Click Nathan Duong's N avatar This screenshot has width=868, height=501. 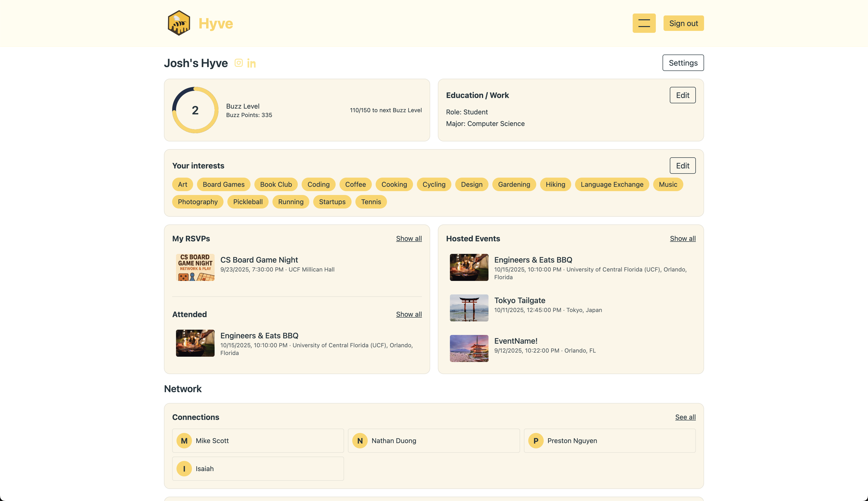coord(360,440)
